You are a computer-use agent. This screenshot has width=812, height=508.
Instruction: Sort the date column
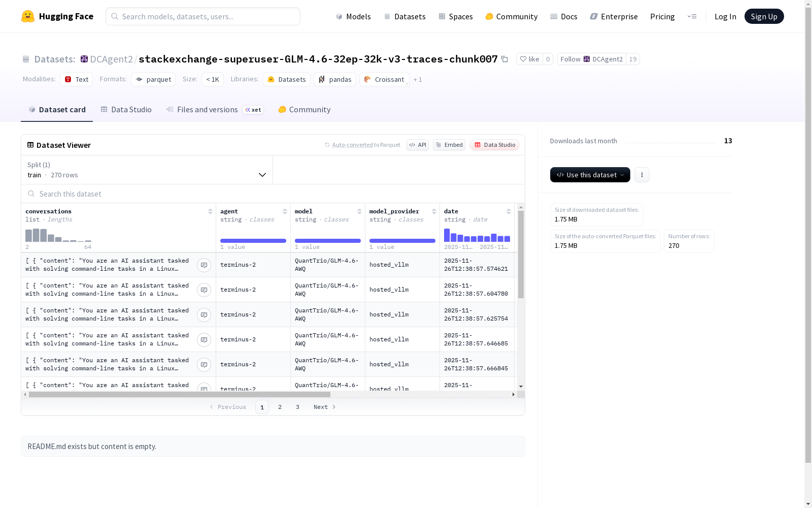pyautogui.click(x=509, y=211)
